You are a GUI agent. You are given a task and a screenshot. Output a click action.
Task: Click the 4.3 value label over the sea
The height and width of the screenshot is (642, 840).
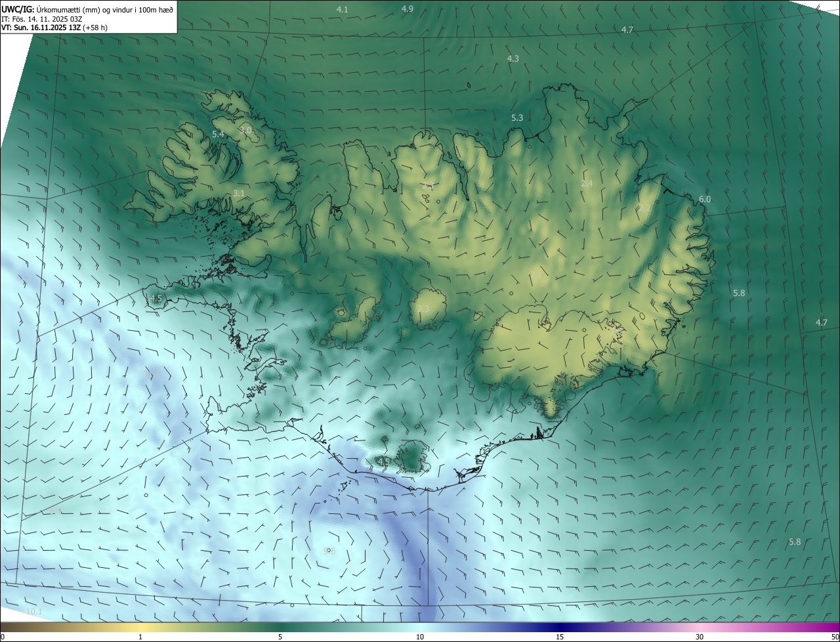(x=513, y=58)
